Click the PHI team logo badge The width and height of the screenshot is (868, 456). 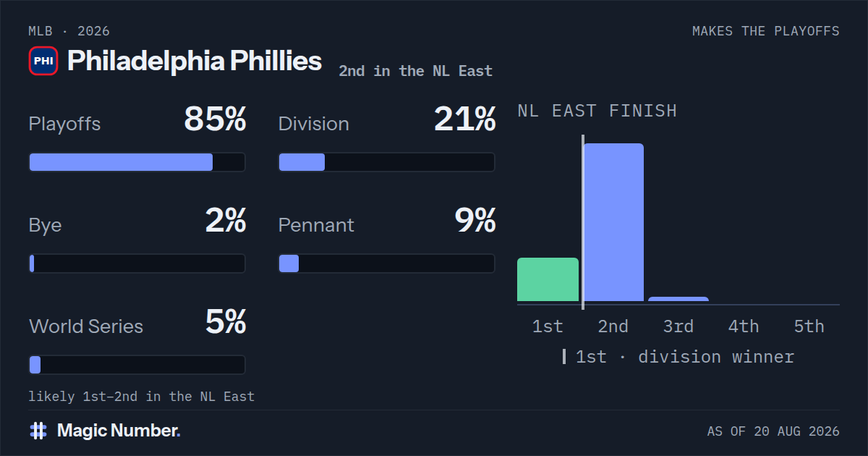pos(43,61)
